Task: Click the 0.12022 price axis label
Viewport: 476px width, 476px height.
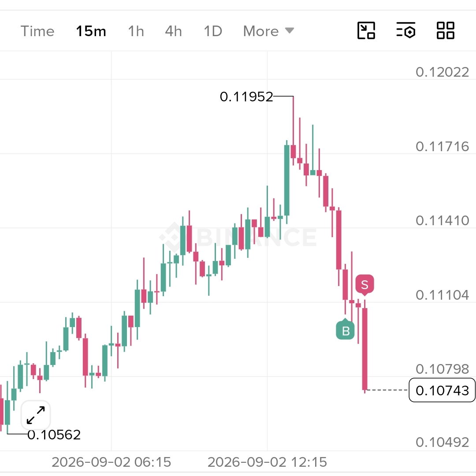Action: coord(442,72)
